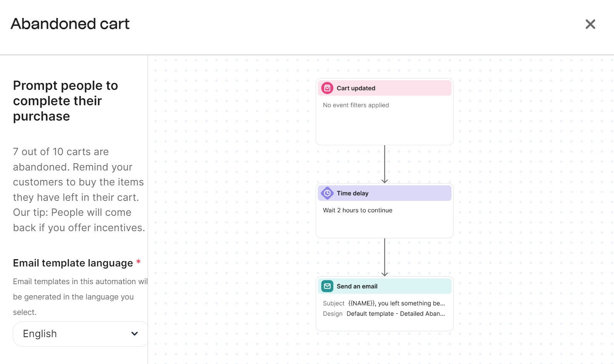Viewport: 614px width, 364px height.
Task: Click the No event filters applied text
Action: [356, 105]
